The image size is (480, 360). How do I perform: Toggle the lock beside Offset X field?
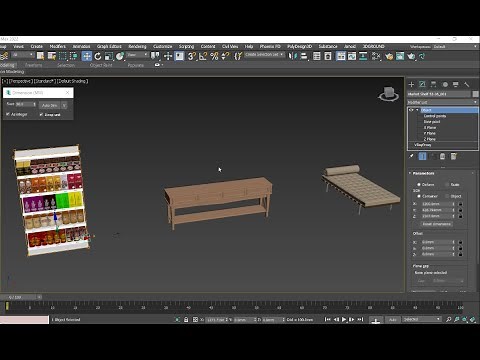point(460,242)
